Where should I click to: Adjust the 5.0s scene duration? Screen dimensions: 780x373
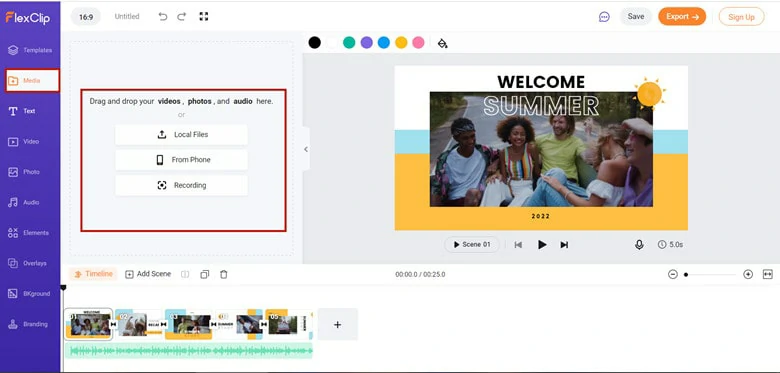[670, 245]
